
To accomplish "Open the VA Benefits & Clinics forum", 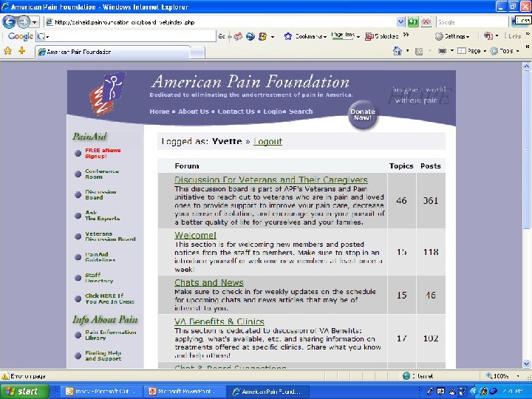I will point(219,321).
